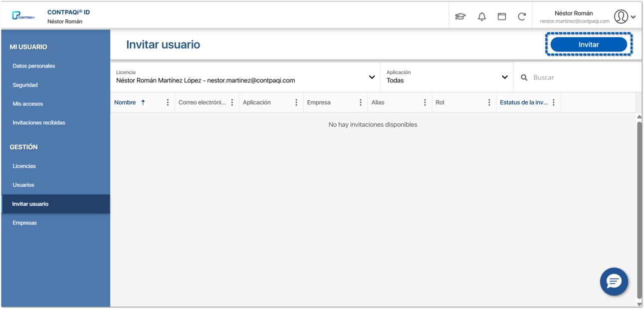This screenshot has width=644, height=309.
Task: Click the window panel icon in header
Action: click(x=502, y=16)
